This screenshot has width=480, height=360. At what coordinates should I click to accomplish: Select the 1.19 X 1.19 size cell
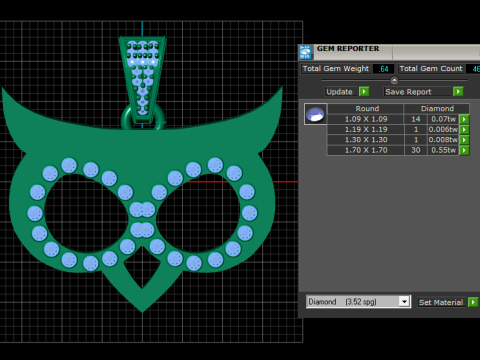pyautogui.click(x=366, y=129)
